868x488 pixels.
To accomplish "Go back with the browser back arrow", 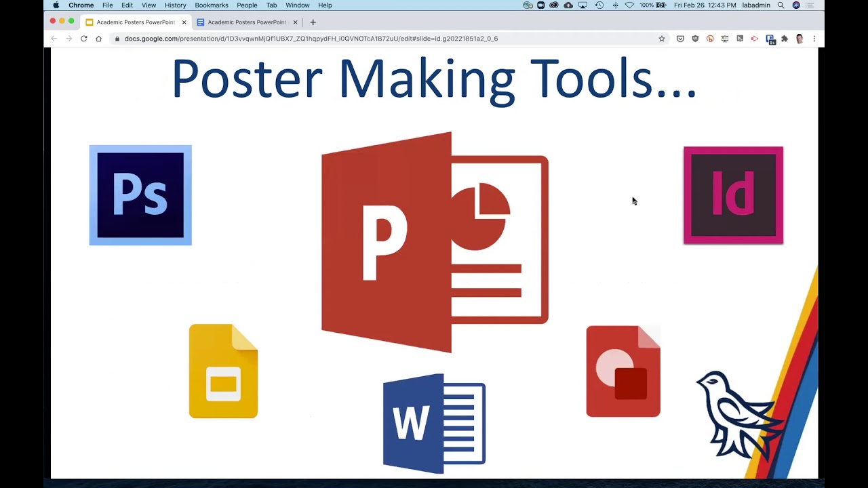I will pyautogui.click(x=54, y=39).
